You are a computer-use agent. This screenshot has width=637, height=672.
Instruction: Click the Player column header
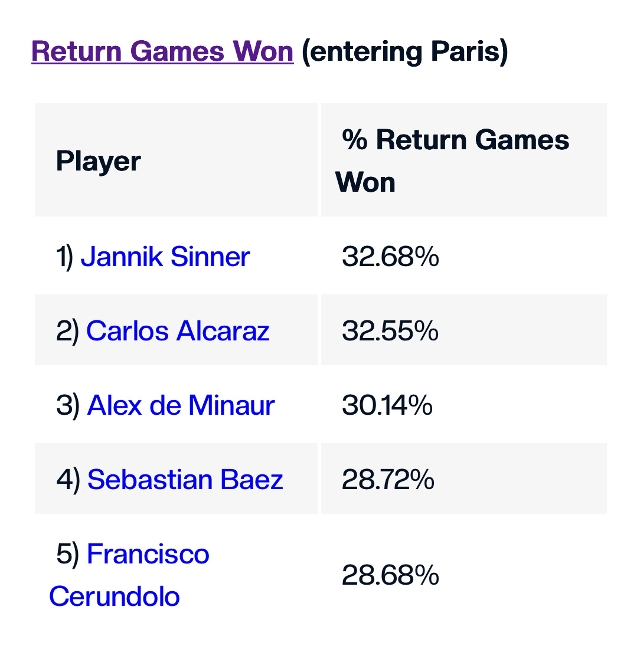[99, 161]
